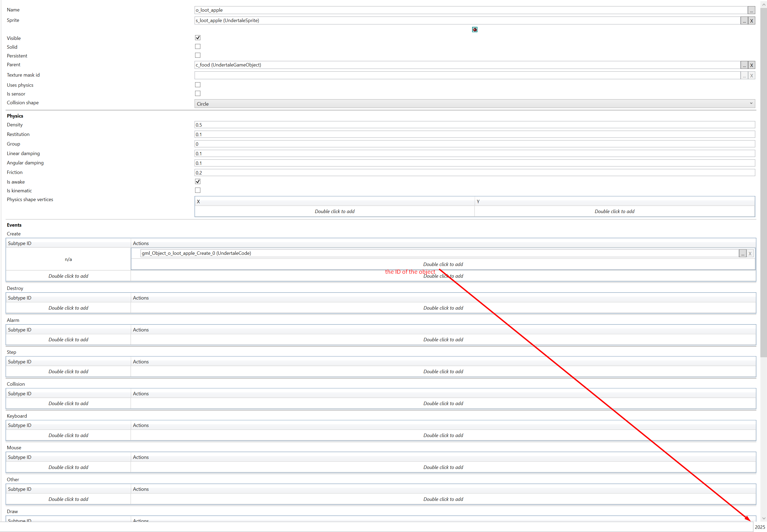Click Double click to add under Destroy Actions
The image size is (767, 532).
pyautogui.click(x=443, y=308)
